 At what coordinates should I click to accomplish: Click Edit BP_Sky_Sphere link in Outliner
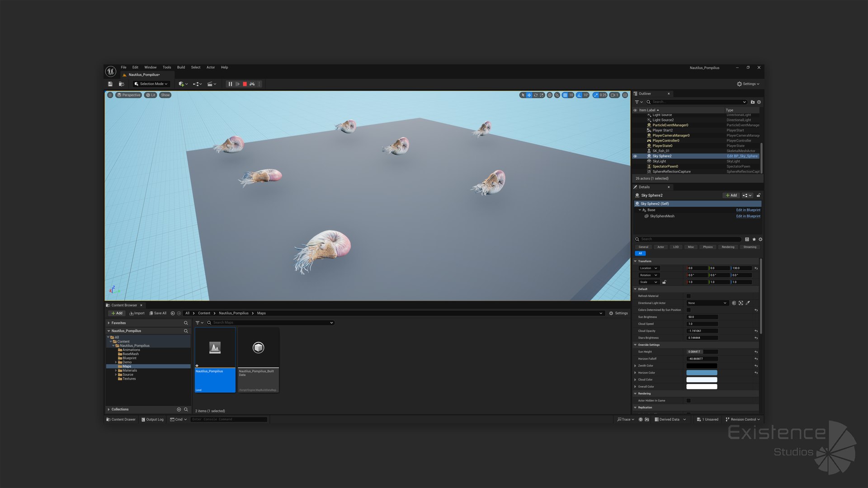[x=742, y=156]
